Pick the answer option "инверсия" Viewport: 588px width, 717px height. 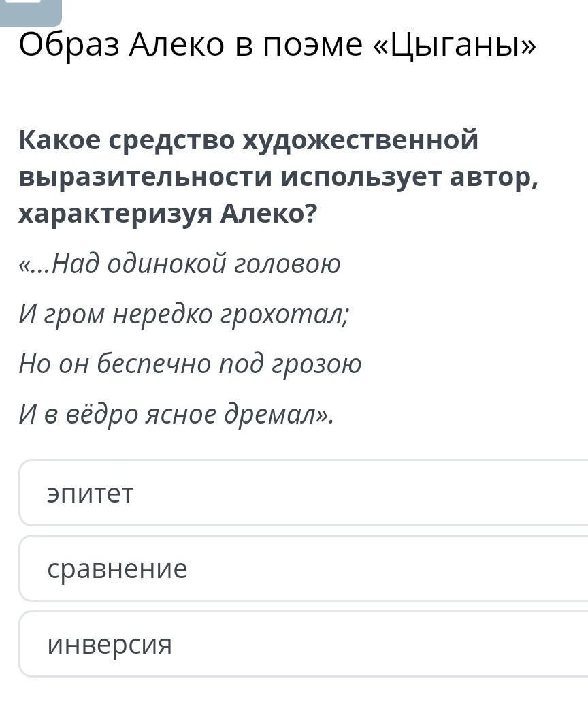point(304,644)
